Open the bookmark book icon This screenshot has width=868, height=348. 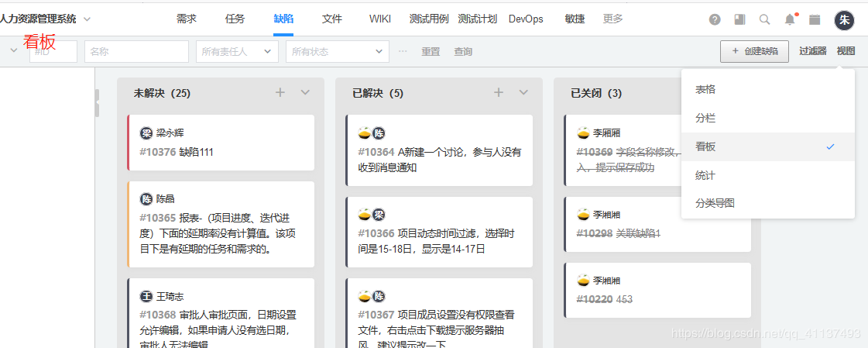739,20
